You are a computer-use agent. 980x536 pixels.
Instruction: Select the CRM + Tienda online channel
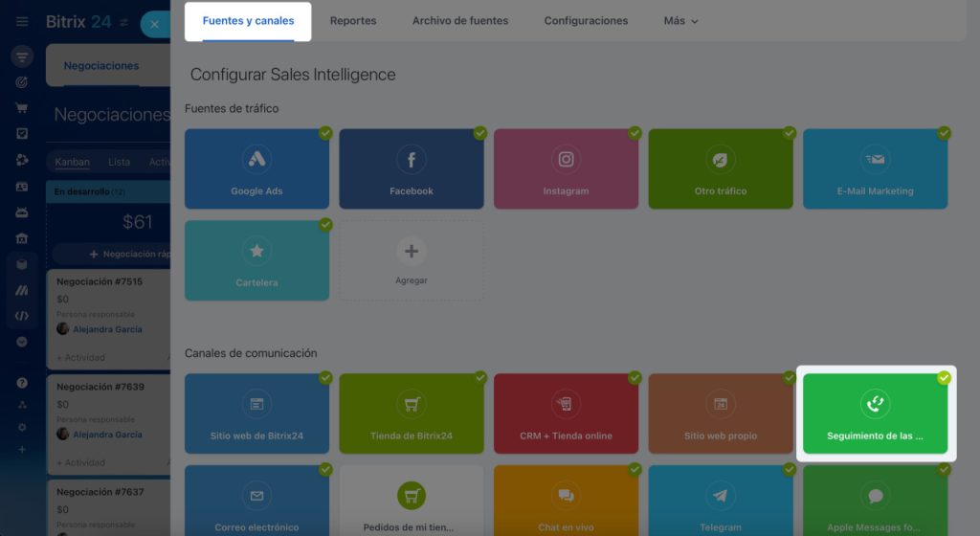pos(566,413)
